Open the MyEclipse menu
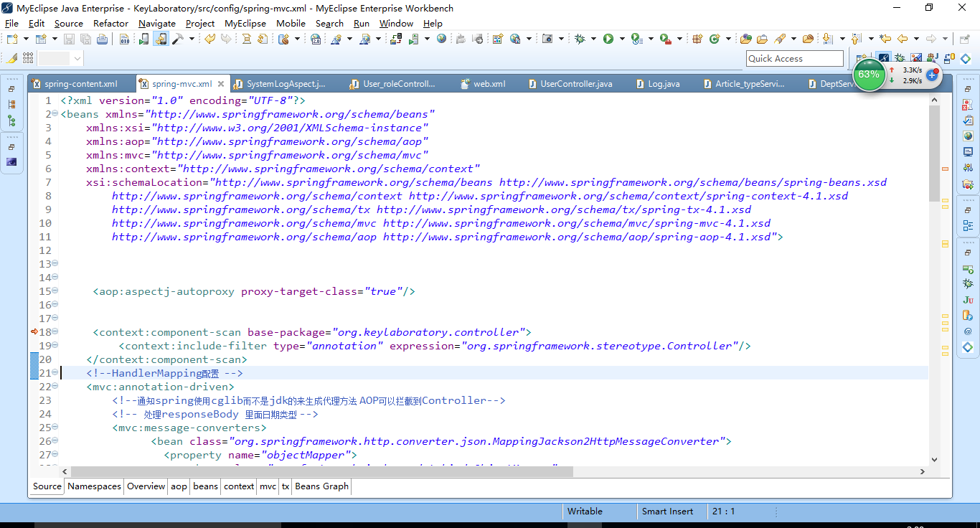The height and width of the screenshot is (528, 980). click(x=245, y=23)
